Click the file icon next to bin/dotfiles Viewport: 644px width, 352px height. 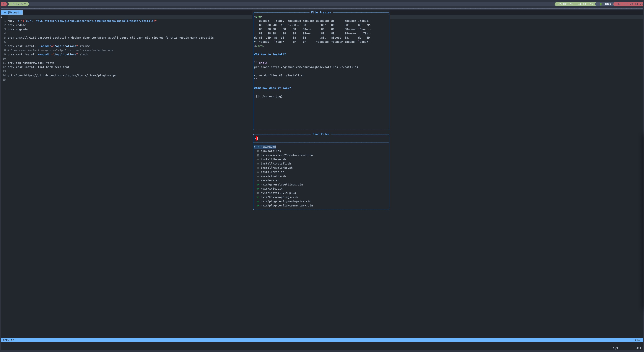point(258,151)
